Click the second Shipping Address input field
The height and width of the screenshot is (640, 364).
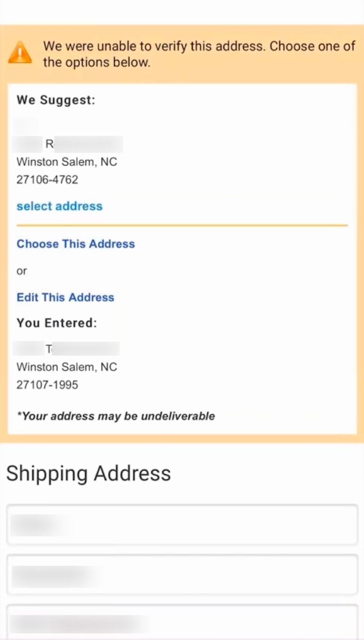pos(182,575)
